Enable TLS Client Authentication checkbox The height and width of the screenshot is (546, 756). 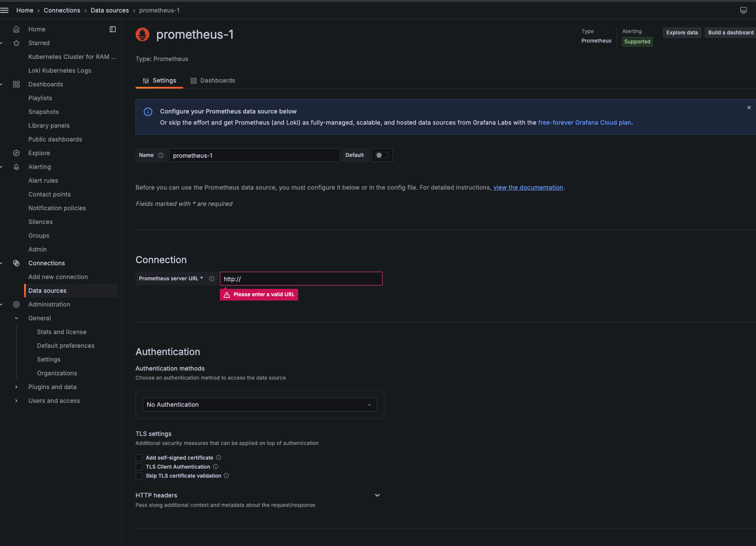[139, 467]
